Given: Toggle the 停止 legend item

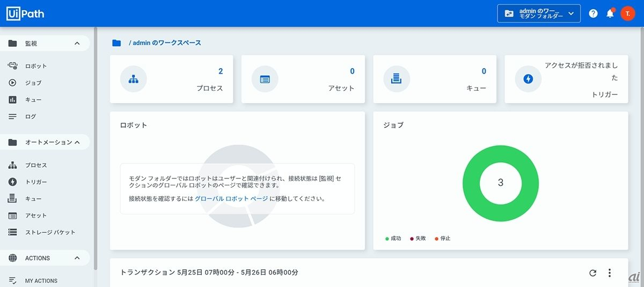Looking at the screenshot, I should [x=443, y=238].
